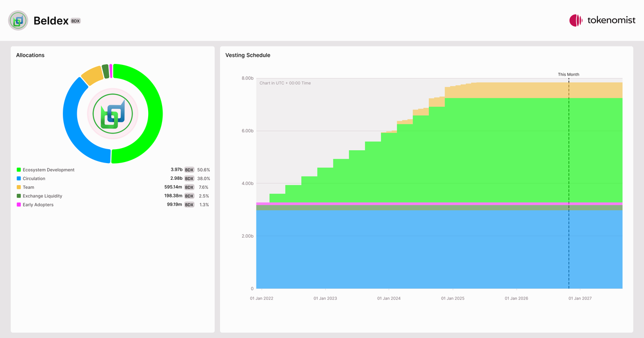This screenshot has width=644, height=338.
Task: Click the 01 Jan 2027 axis label
Action: [580, 298]
